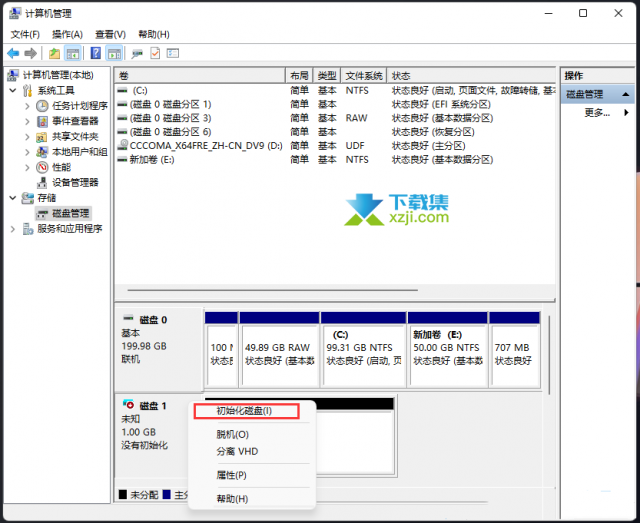Maximize the 计算机管理 window
This screenshot has width=640, height=523.
[583, 13]
